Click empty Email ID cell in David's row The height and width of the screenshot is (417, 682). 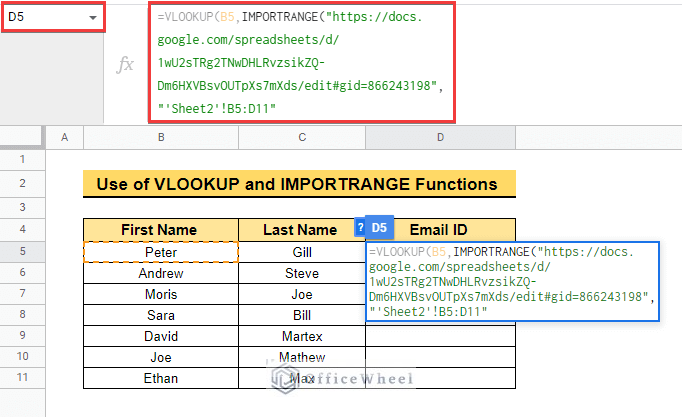pos(440,336)
